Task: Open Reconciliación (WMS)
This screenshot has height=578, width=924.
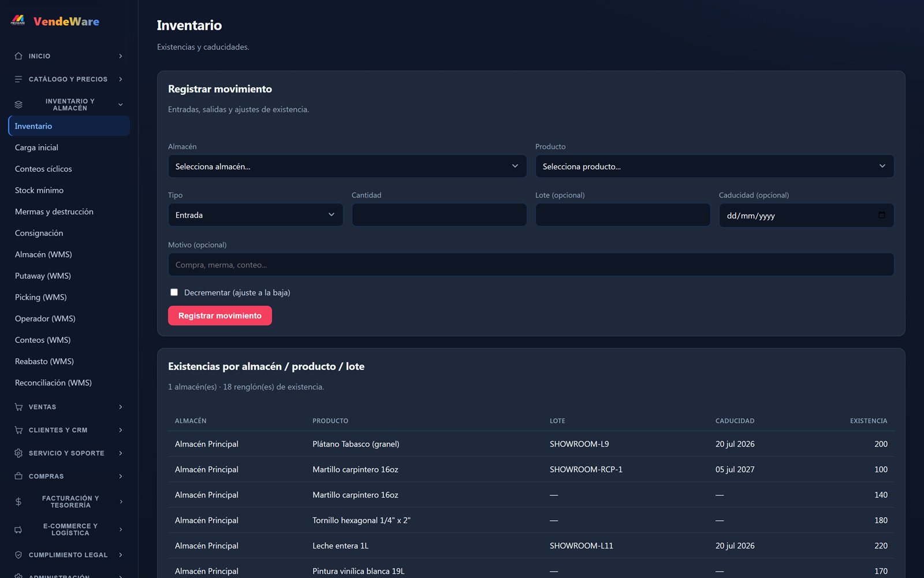Action: pos(69,383)
